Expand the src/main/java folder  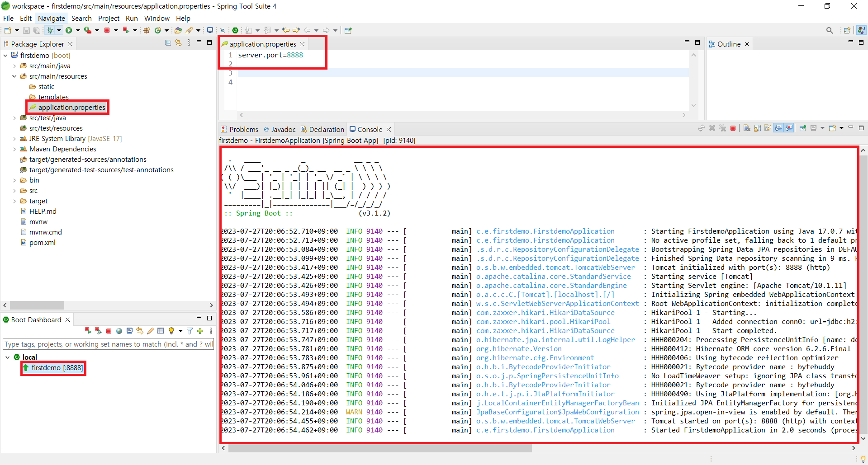14,66
